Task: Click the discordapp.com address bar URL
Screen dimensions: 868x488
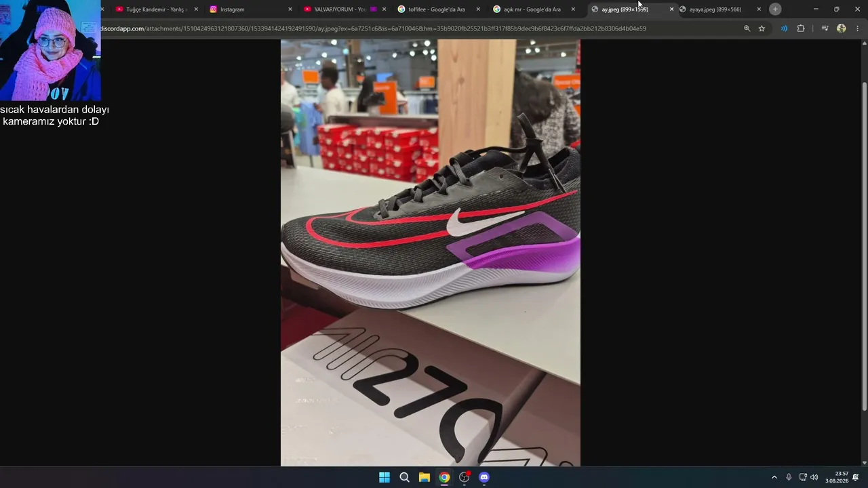Action: click(x=373, y=28)
